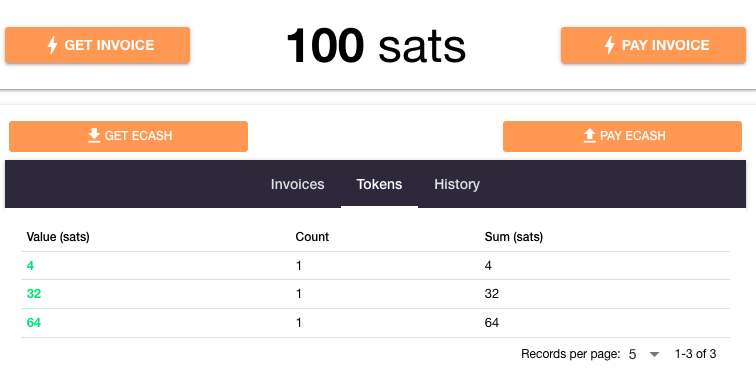Viewport: 756px width, 389px height.
Task: Sort by Sum (sats) column header
Action: (x=513, y=237)
